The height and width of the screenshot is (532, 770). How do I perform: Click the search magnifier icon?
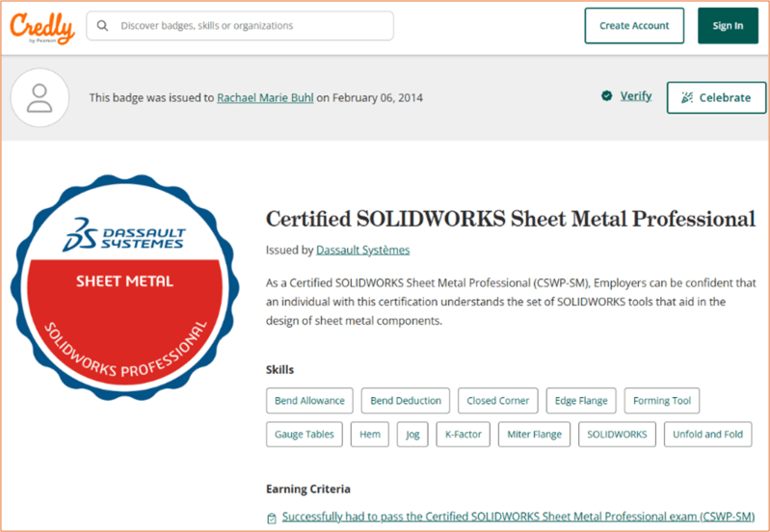coord(102,26)
